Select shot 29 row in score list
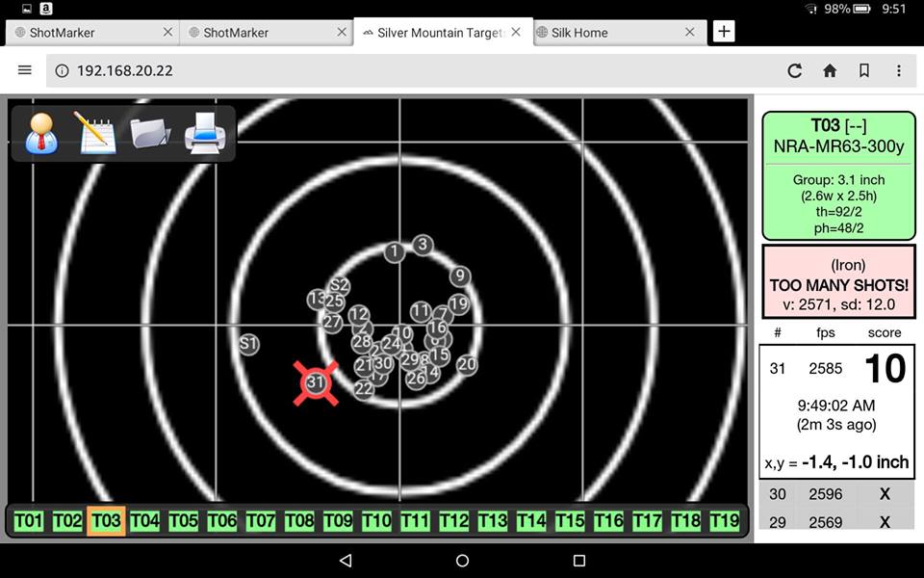Viewport: 924px width, 578px height. point(836,521)
